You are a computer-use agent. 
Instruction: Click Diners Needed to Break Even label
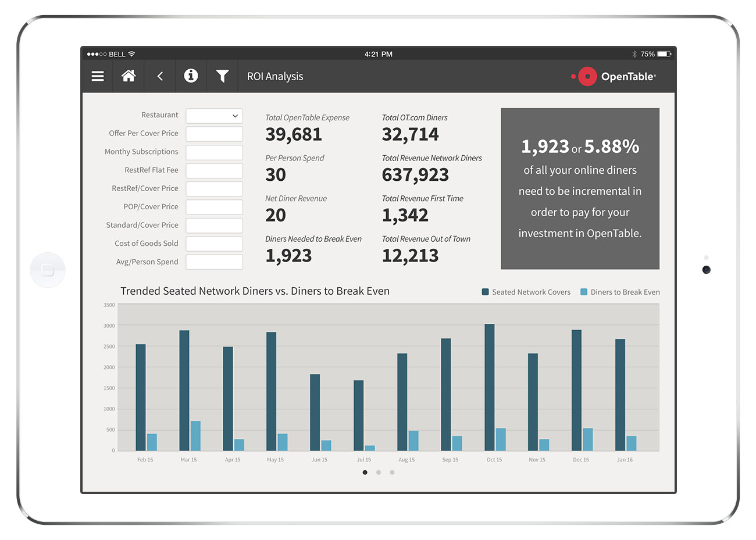(x=313, y=239)
